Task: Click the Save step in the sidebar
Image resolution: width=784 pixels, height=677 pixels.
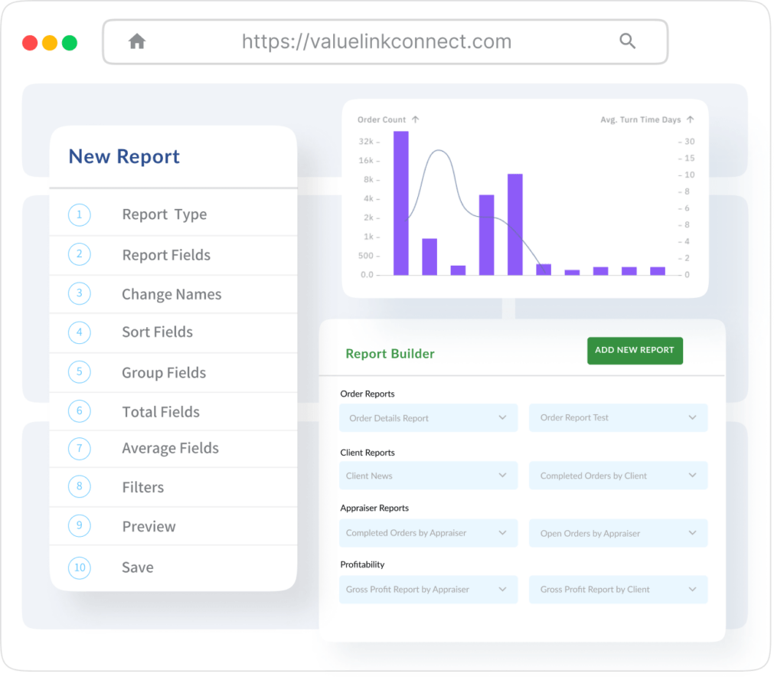Action: (137, 567)
